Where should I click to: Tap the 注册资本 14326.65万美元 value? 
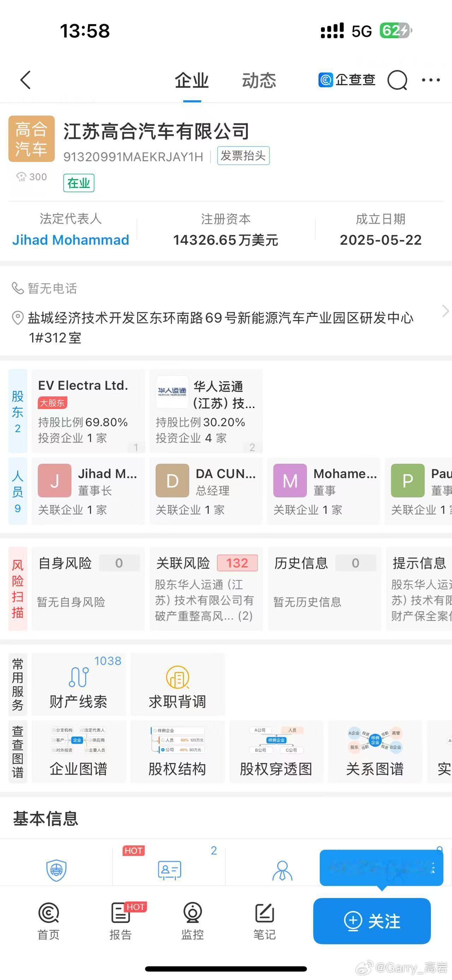click(x=225, y=240)
